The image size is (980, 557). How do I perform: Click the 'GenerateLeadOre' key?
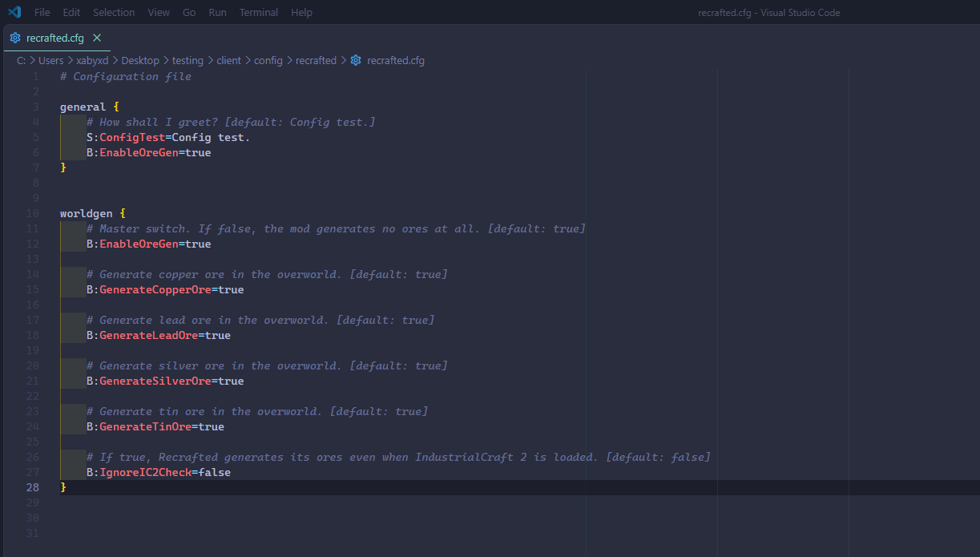tap(149, 335)
